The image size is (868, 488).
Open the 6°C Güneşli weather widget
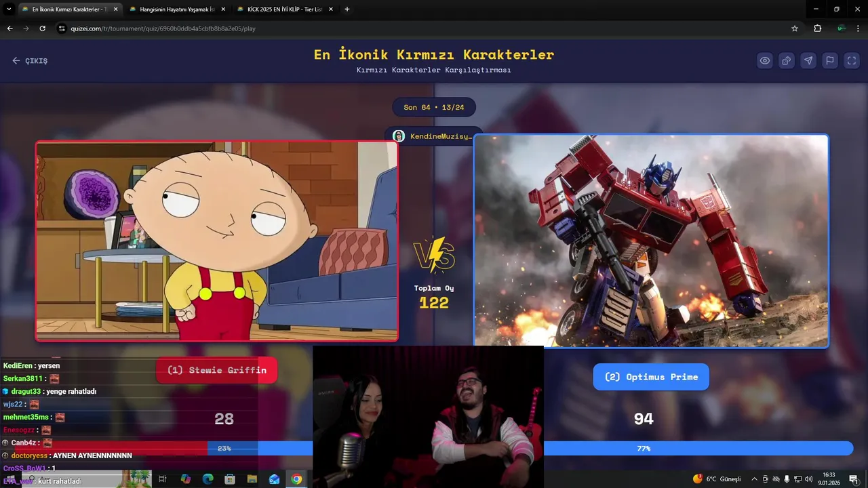click(x=717, y=479)
